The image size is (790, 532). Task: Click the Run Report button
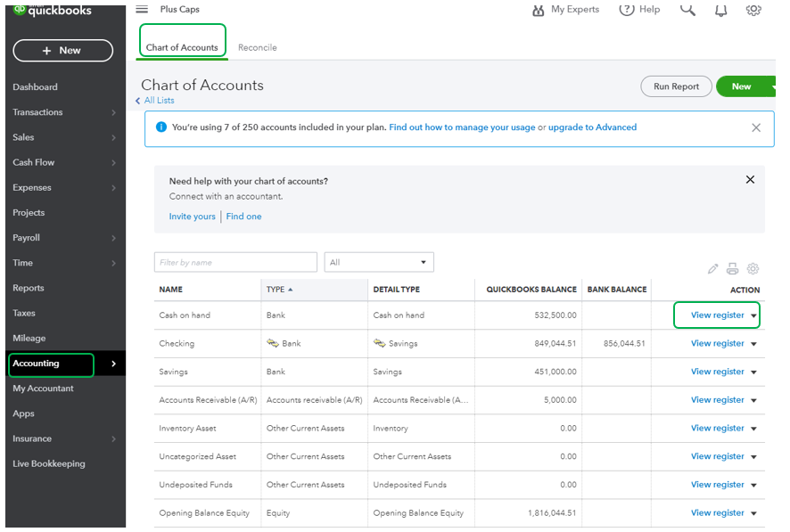point(676,86)
